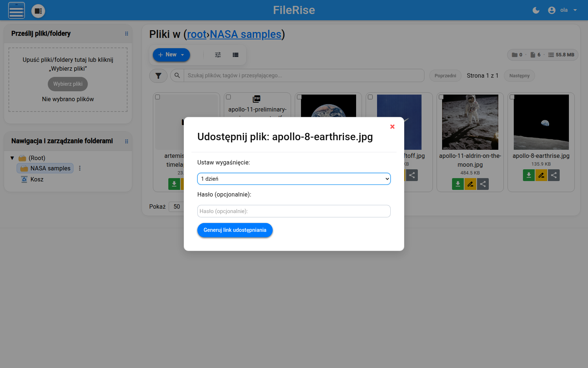Click the user avatar icon
The image size is (588, 368).
[552, 10]
